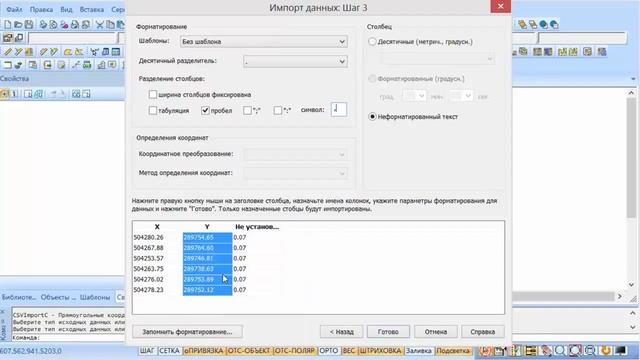Click the orange layers icon in right top toolbar

point(522,24)
